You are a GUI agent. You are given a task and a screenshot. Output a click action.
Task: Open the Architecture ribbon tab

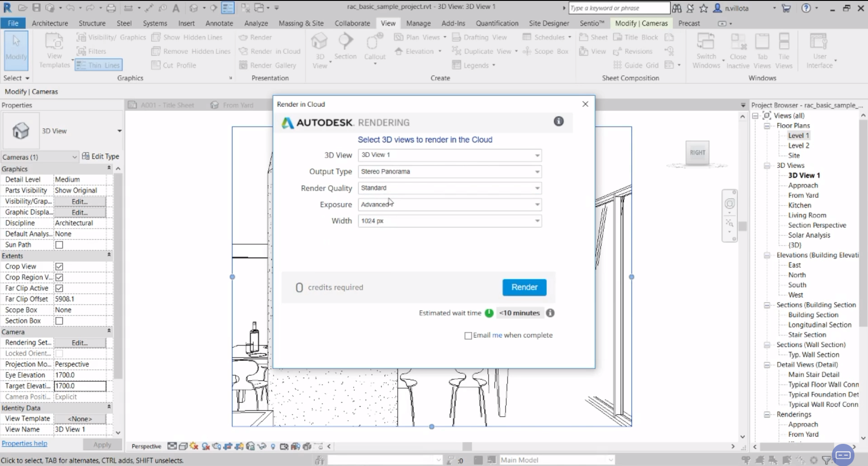(50, 23)
